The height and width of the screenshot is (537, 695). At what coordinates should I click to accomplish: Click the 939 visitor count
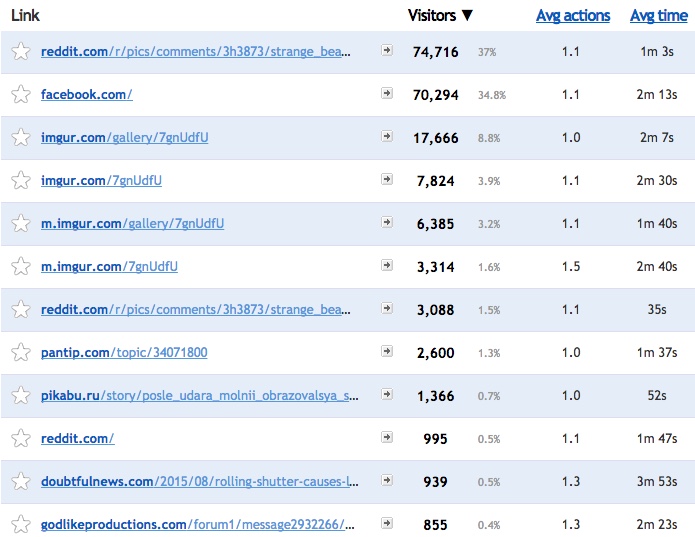435,482
